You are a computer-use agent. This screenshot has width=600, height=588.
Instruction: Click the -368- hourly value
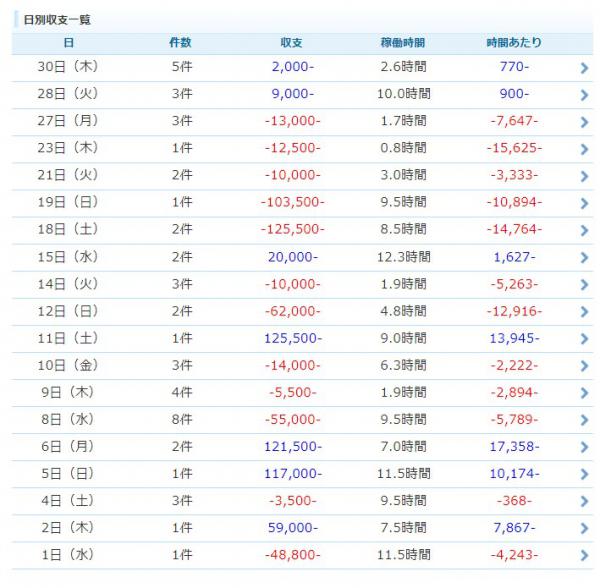click(x=515, y=501)
